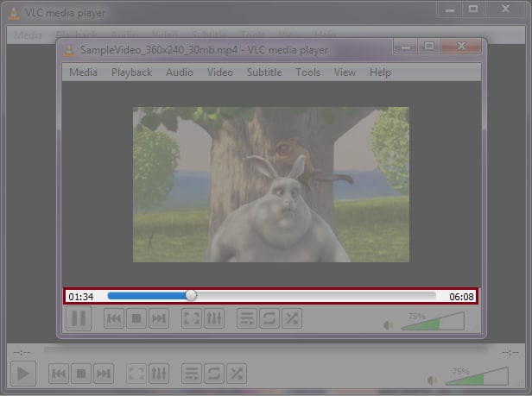Image resolution: width=532 pixels, height=396 pixels.
Task: Toggle shuffle in the front VLC window
Action: (x=292, y=318)
